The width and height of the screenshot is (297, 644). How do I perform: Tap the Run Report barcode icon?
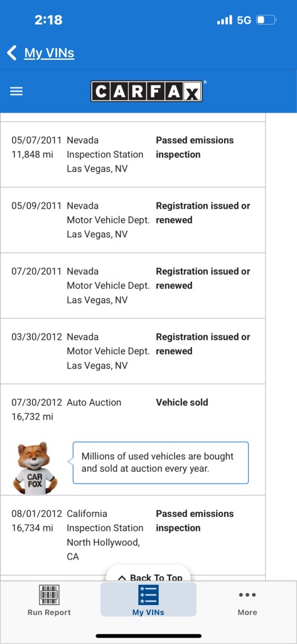49,594
